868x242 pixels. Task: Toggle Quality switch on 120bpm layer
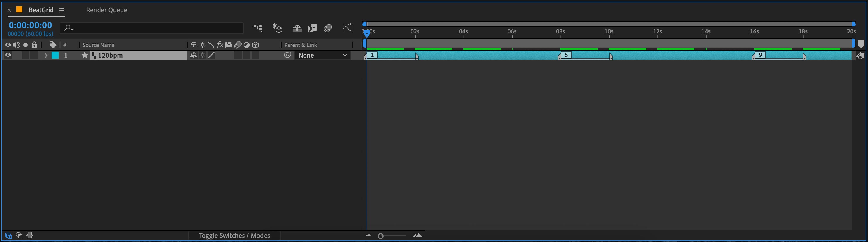(211, 55)
